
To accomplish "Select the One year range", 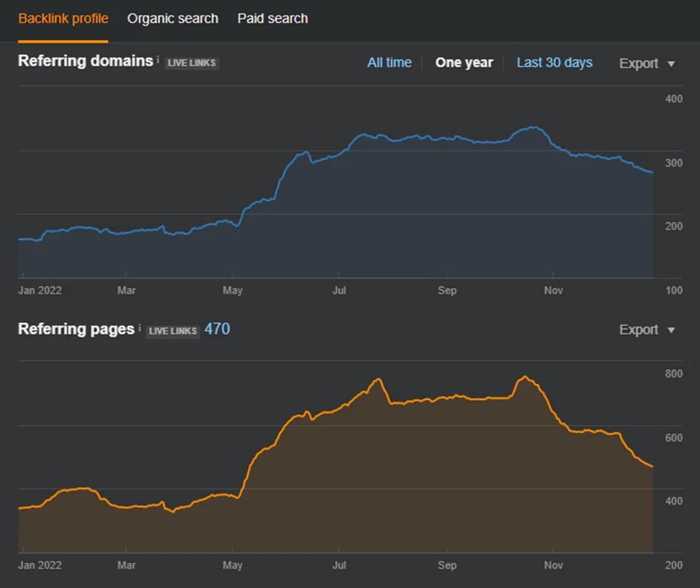I will (464, 63).
